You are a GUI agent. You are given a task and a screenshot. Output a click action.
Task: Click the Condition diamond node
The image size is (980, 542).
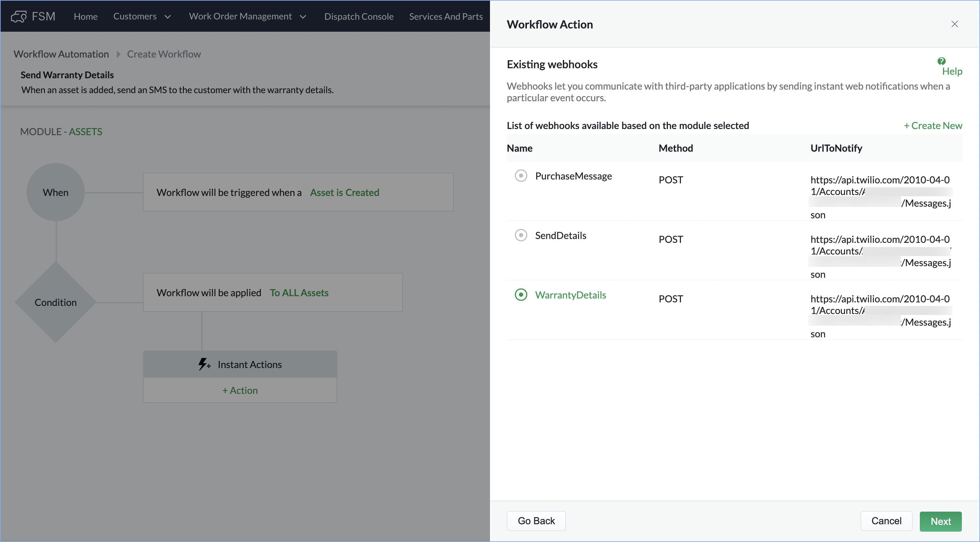pos(56,302)
